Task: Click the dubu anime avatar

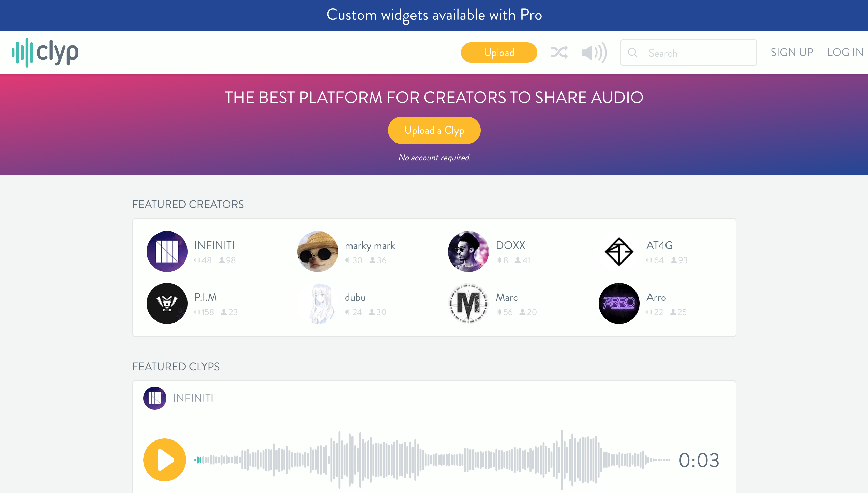Action: (x=317, y=303)
